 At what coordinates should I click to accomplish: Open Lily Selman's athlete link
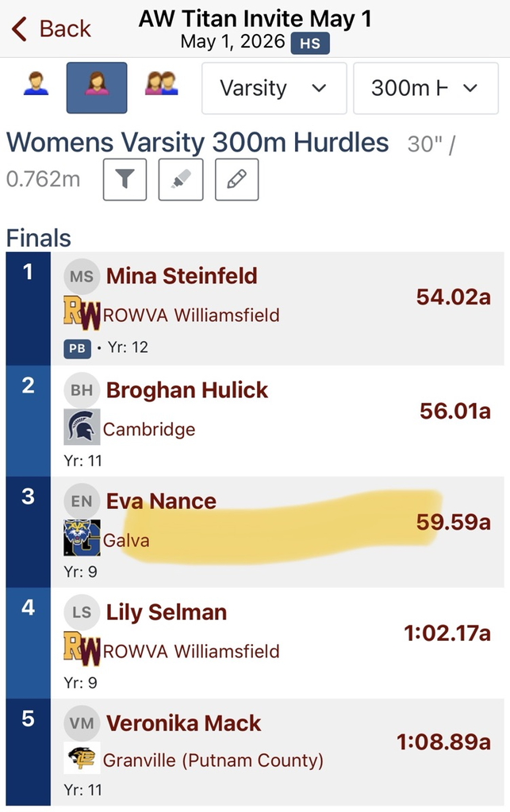coord(167,613)
